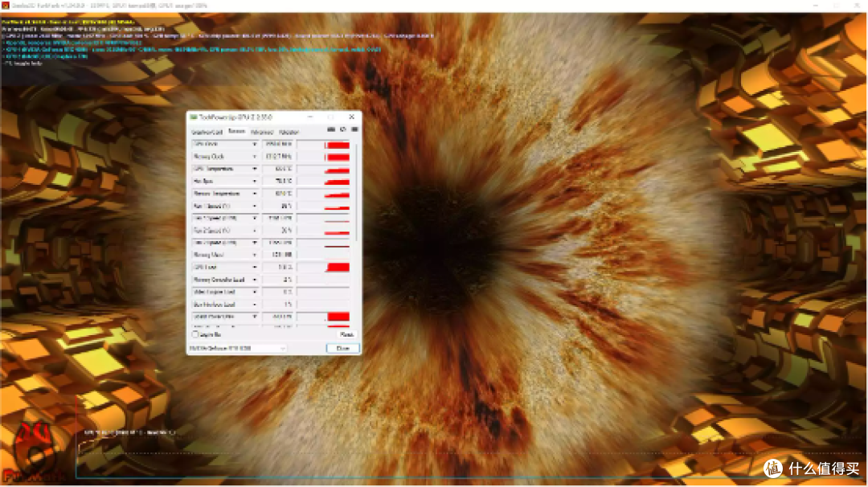This screenshot has width=868, height=487.
Task: Expand the Memory Clock sensor dropdown
Action: click(x=255, y=157)
